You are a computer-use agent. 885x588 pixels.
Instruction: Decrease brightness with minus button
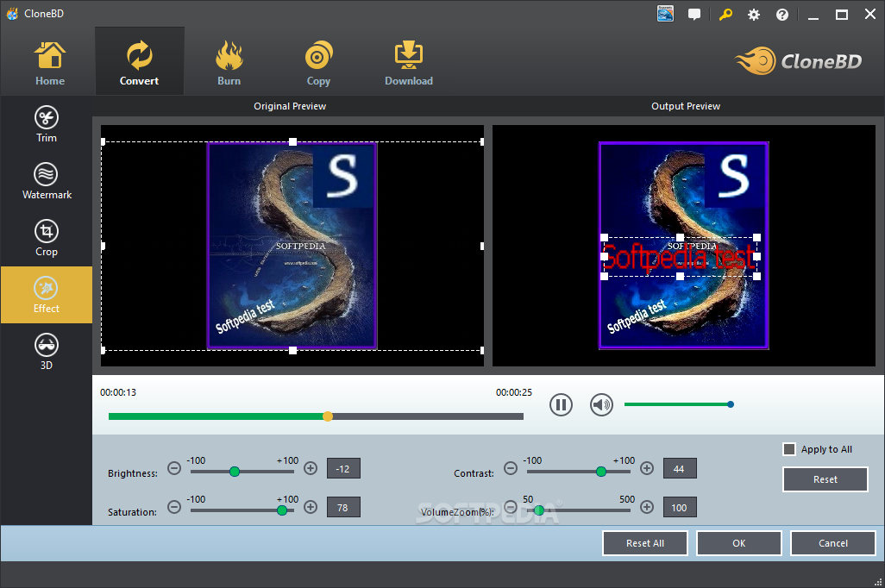[x=174, y=468]
